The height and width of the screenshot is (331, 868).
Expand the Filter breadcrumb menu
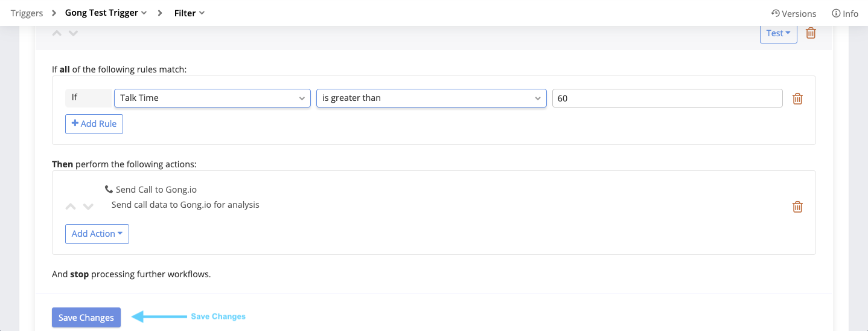(189, 13)
